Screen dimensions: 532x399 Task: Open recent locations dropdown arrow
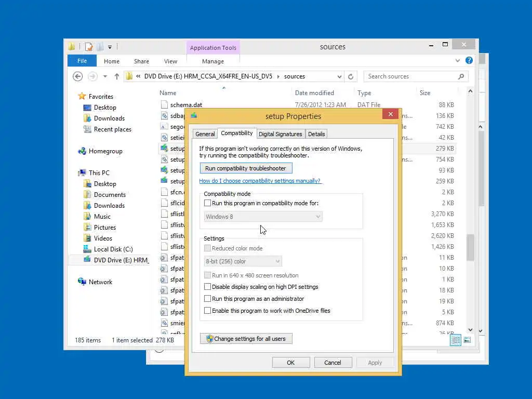[x=105, y=76]
